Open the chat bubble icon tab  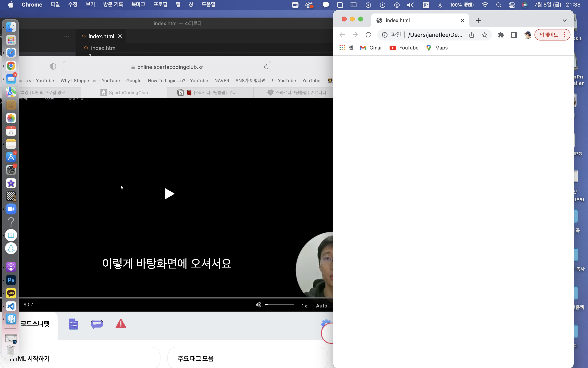(x=97, y=324)
